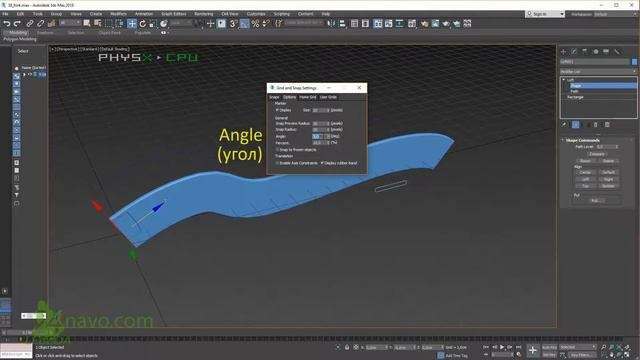This screenshot has width=640, height=360.
Task: Click the Bottom align button
Action: tap(608, 186)
